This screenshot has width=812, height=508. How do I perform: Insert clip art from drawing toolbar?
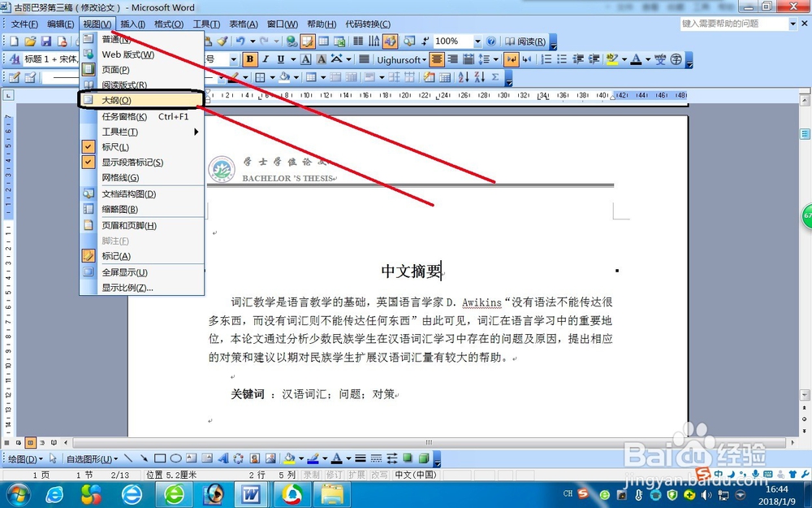click(255, 458)
